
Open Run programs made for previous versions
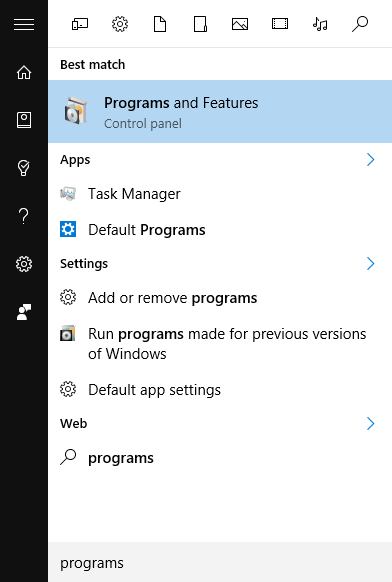tap(220, 343)
